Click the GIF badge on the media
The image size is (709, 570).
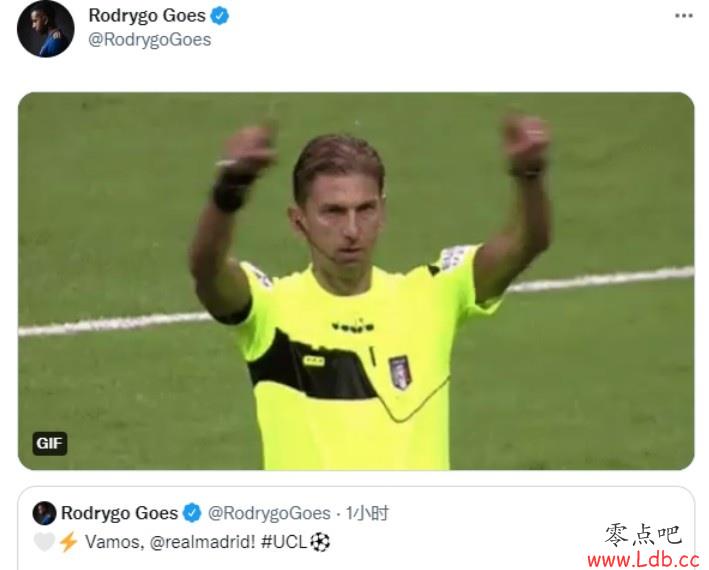point(50,443)
